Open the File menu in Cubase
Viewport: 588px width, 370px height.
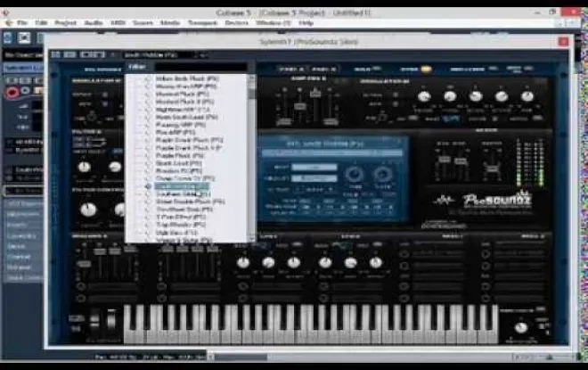click(23, 23)
